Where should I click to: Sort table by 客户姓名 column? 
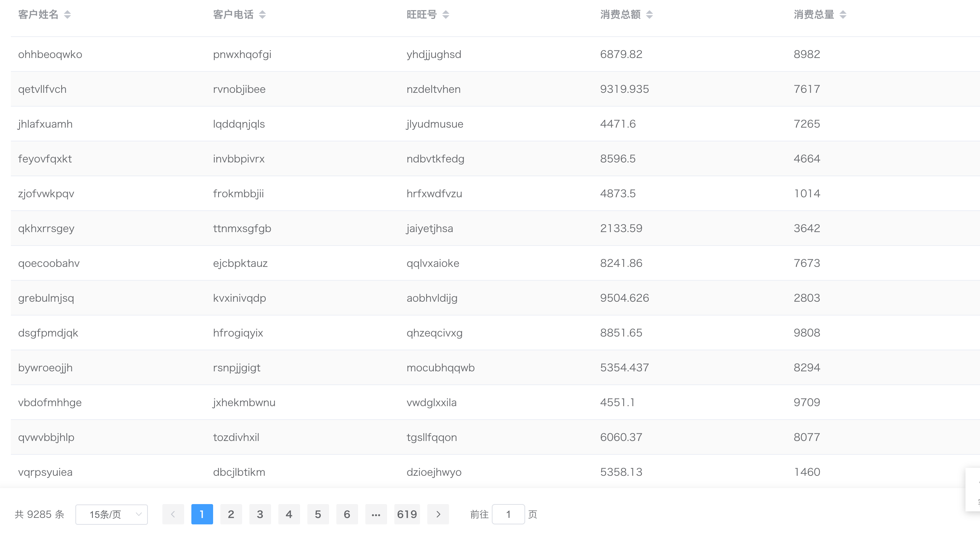[67, 15]
